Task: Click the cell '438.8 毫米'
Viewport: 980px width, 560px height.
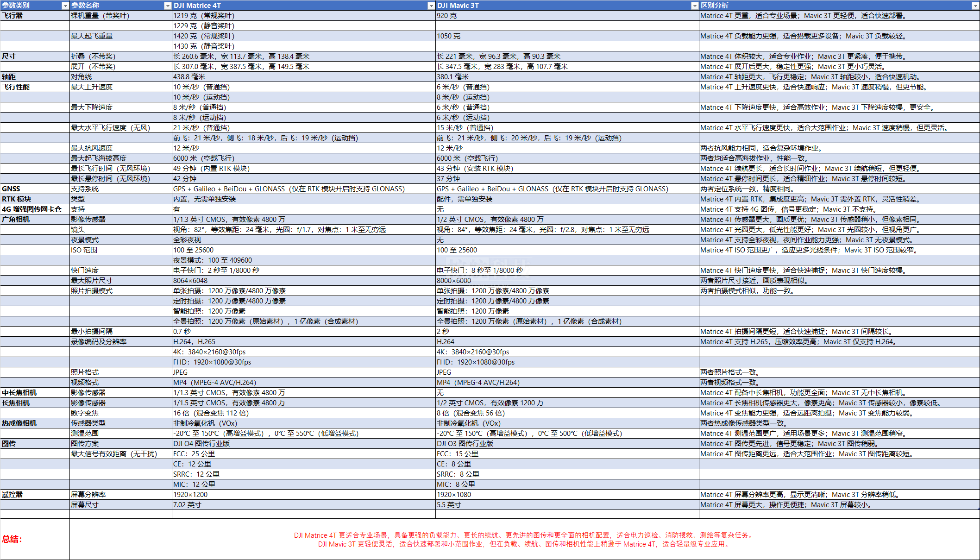Action: [x=303, y=77]
